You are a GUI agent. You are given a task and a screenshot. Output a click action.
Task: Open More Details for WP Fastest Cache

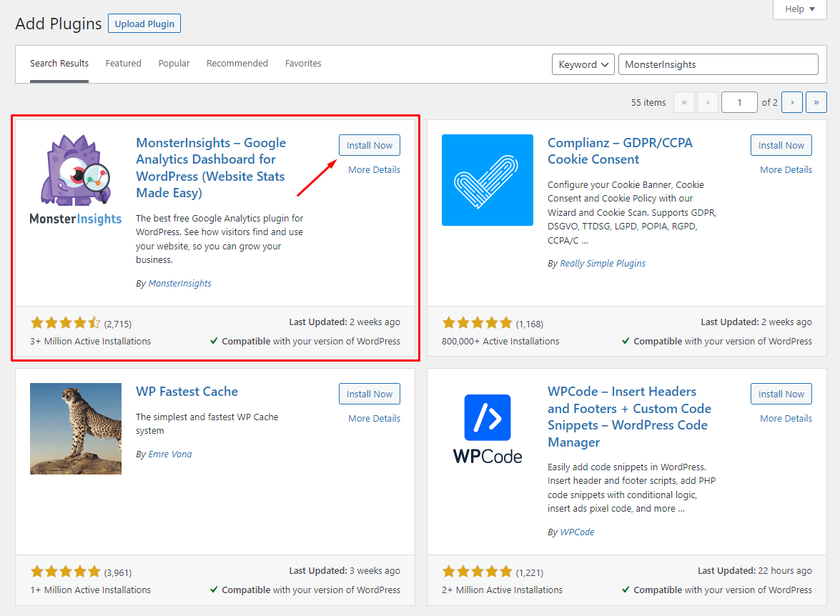[374, 418]
